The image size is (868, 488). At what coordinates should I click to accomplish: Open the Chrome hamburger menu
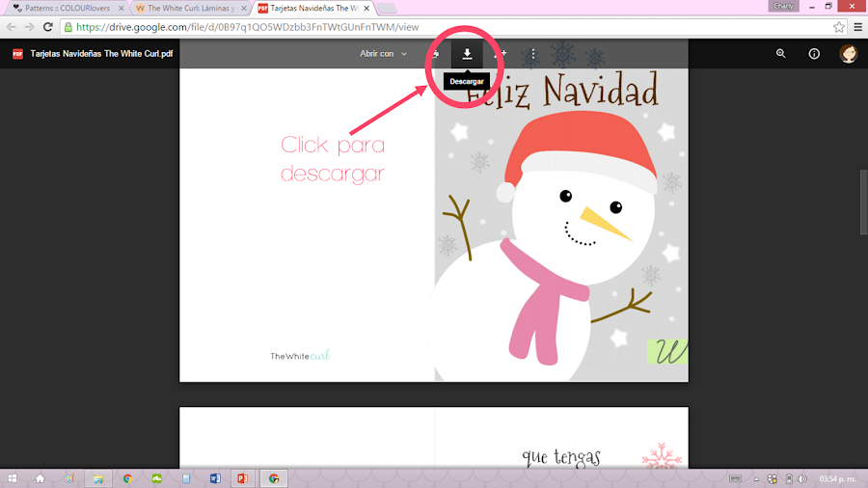[x=858, y=27]
